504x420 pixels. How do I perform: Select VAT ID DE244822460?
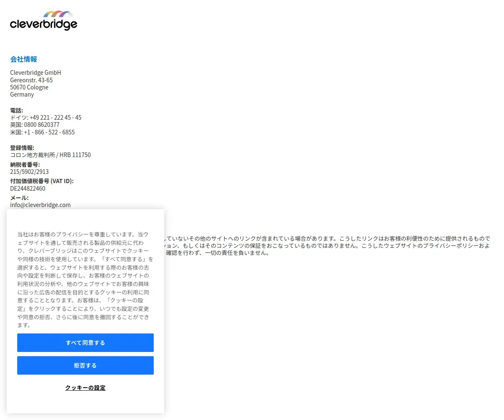(x=28, y=189)
